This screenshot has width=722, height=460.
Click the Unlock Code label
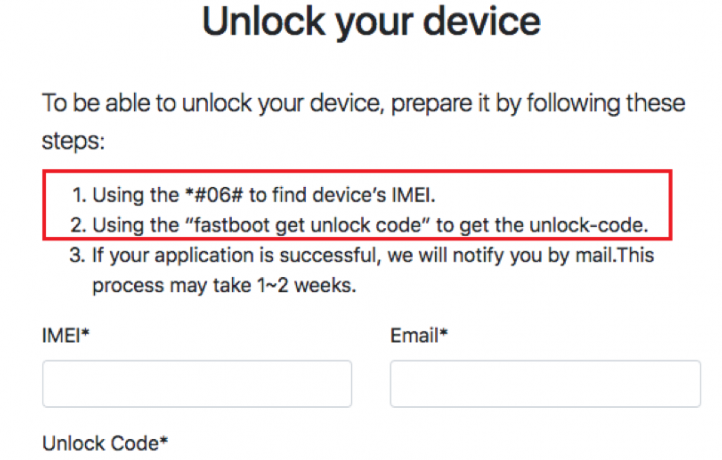100,442
